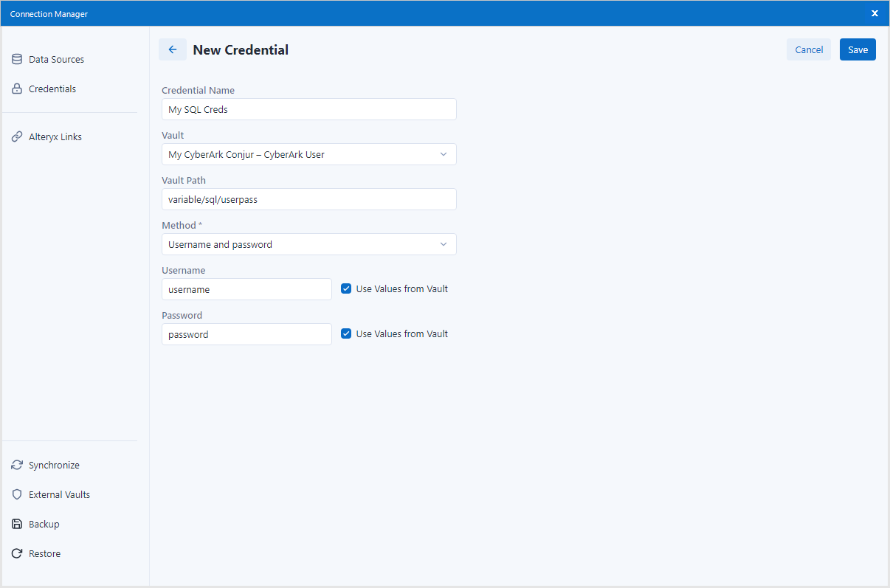Click the Backup save icon
This screenshot has height=588, width=890.
point(16,524)
